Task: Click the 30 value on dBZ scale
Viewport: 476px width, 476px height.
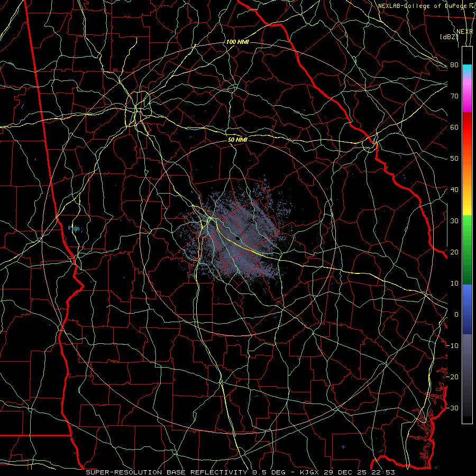Action: 454,221
